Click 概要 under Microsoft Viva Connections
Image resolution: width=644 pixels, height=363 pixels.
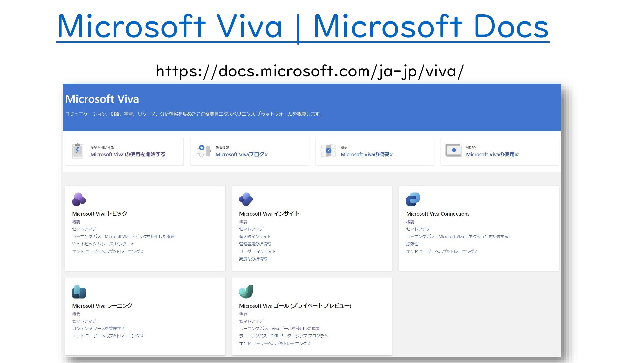tap(410, 222)
